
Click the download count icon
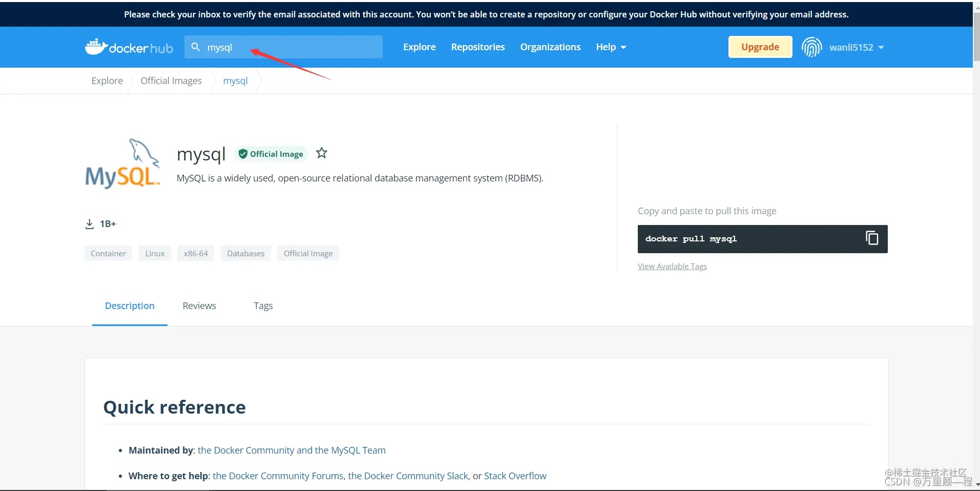coord(90,224)
